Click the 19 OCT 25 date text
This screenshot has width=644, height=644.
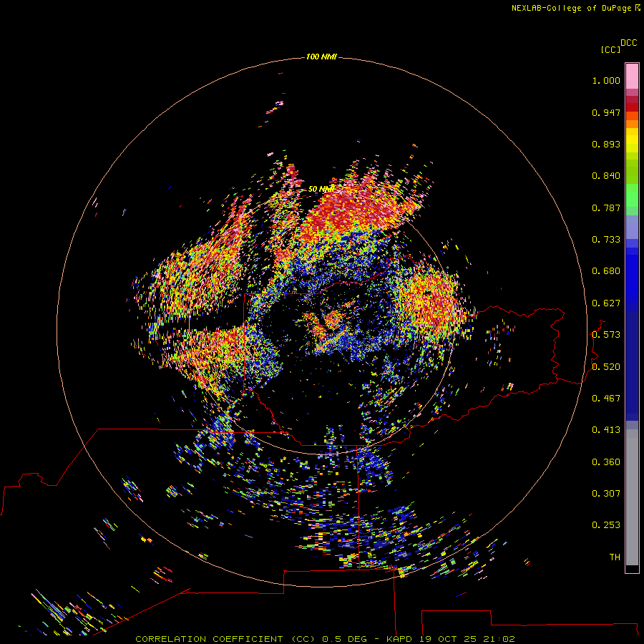click(448, 639)
